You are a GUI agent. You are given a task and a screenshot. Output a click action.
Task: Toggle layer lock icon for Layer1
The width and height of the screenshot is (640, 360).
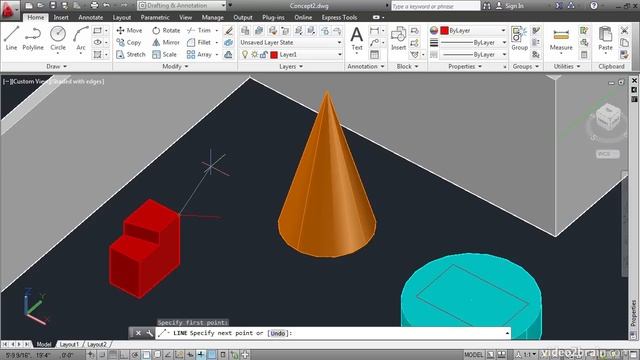(x=264, y=54)
